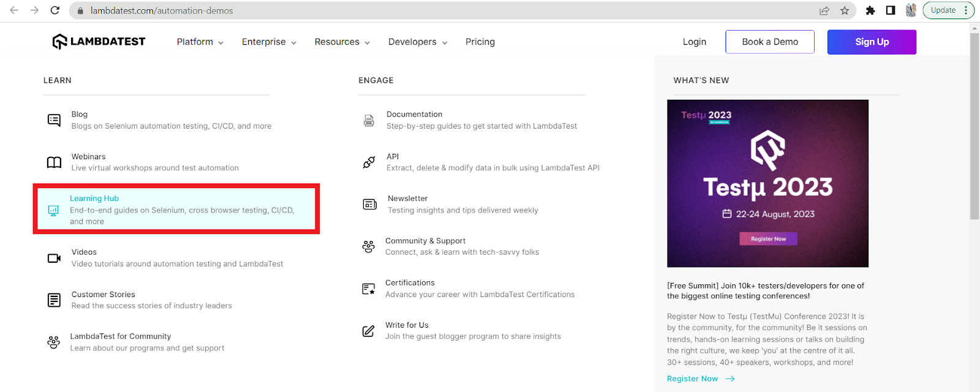This screenshot has width=980, height=392.
Task: Click "Blogs on Selenium automation testing" description
Action: (171, 126)
